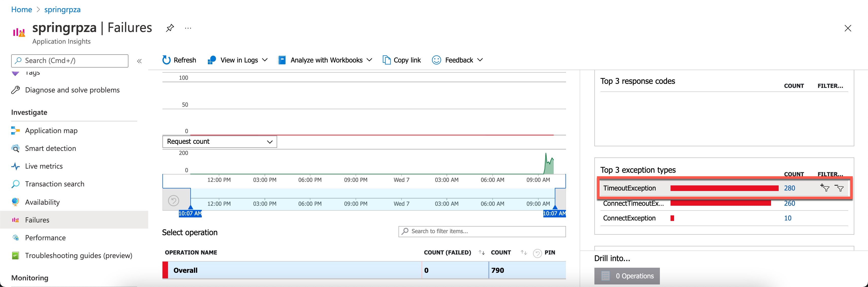The width and height of the screenshot is (868, 287).
Task: Toggle exclude filter for TimeoutException
Action: click(840, 189)
